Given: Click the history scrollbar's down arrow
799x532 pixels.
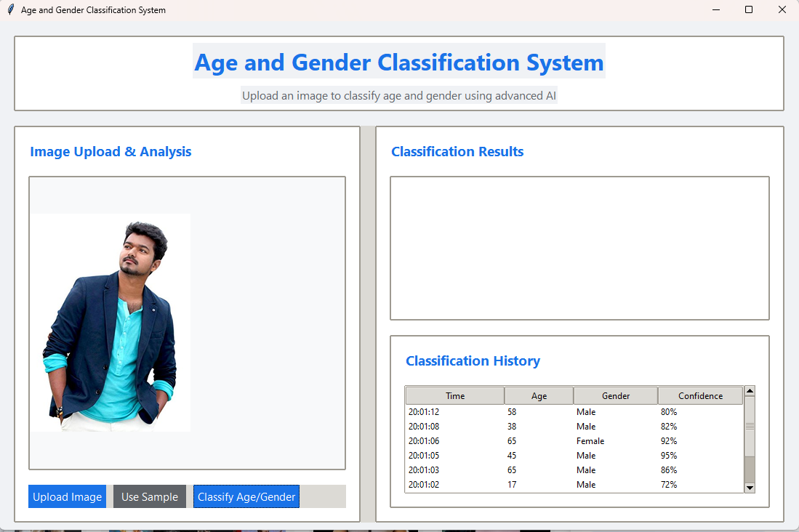Looking at the screenshot, I should [750, 488].
